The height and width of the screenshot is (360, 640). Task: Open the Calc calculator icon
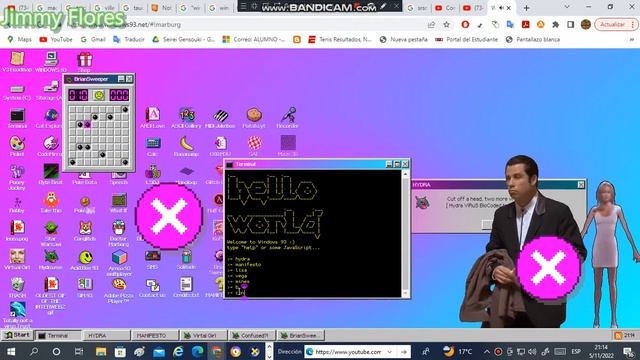point(153,147)
